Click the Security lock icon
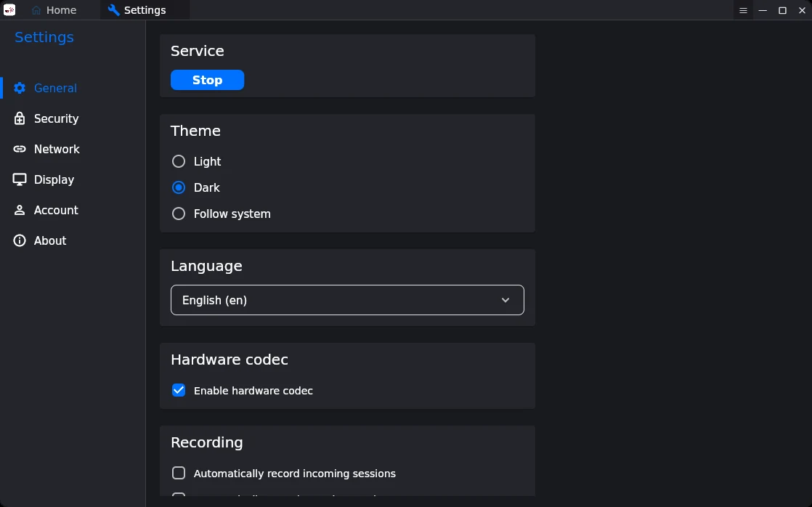 [x=20, y=118]
